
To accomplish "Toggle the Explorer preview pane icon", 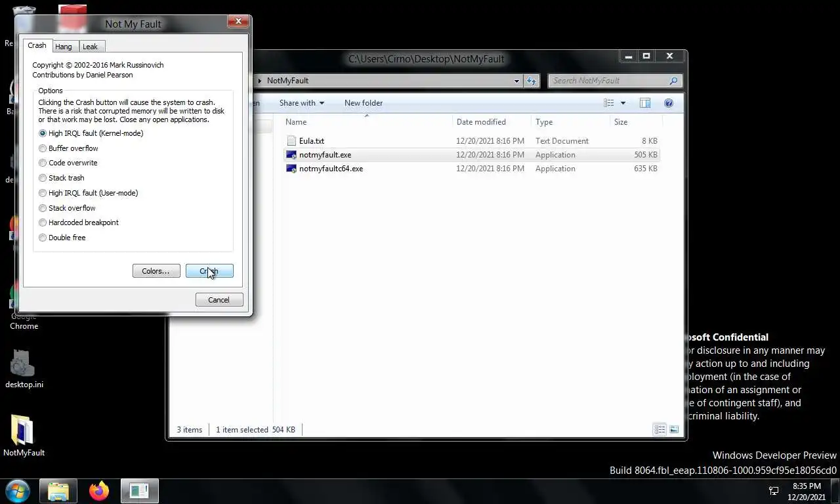I will (645, 103).
